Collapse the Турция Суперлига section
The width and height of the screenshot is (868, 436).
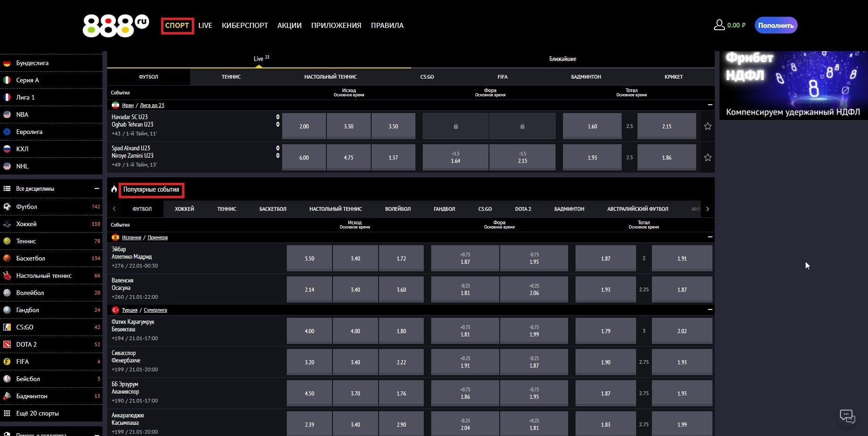(x=710, y=309)
